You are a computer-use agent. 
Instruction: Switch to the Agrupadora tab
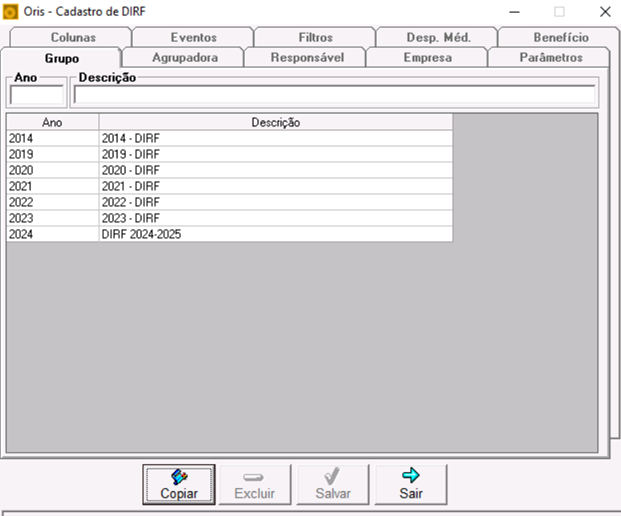coord(185,57)
